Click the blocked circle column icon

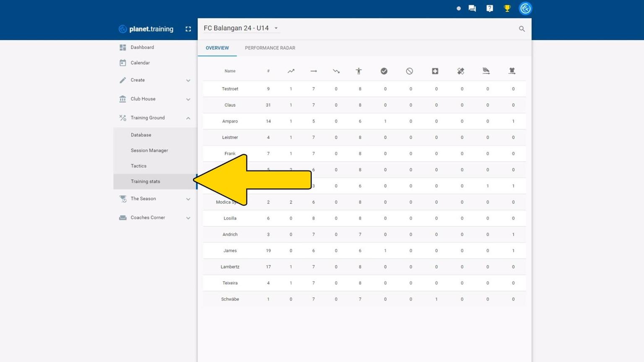pyautogui.click(x=409, y=71)
